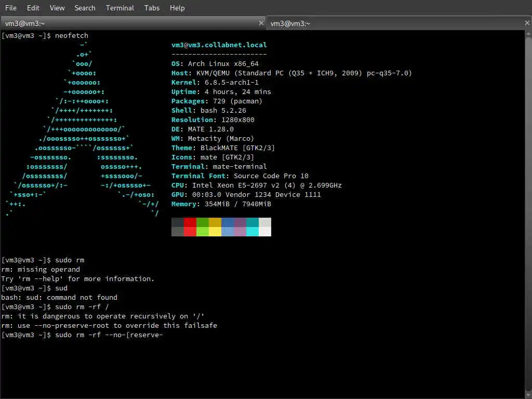Click the bright yellow color block
532x399 pixels.
[215, 231]
